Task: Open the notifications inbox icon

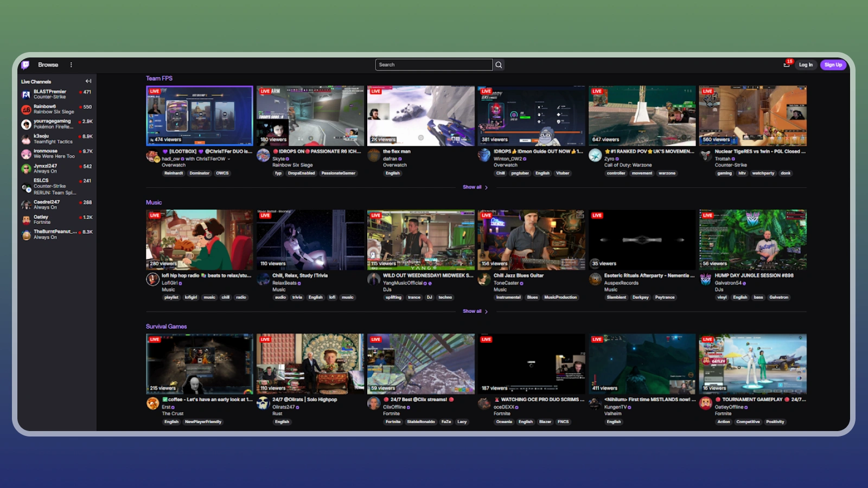Action: click(x=787, y=65)
